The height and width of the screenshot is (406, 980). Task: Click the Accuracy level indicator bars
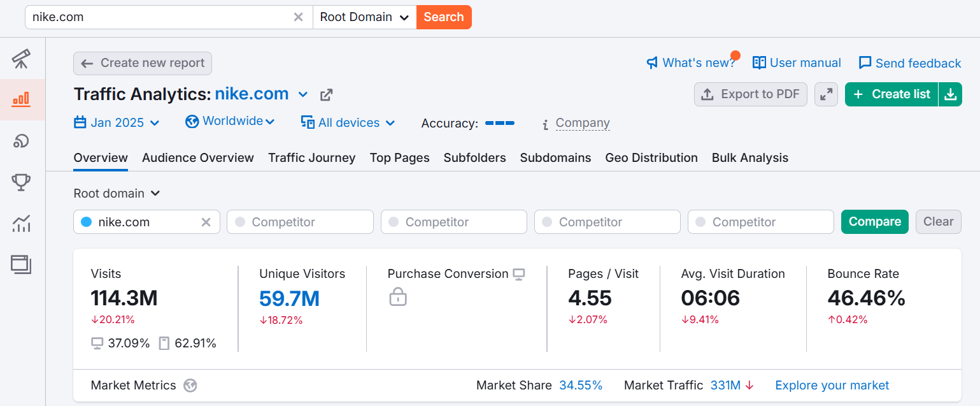(x=500, y=123)
